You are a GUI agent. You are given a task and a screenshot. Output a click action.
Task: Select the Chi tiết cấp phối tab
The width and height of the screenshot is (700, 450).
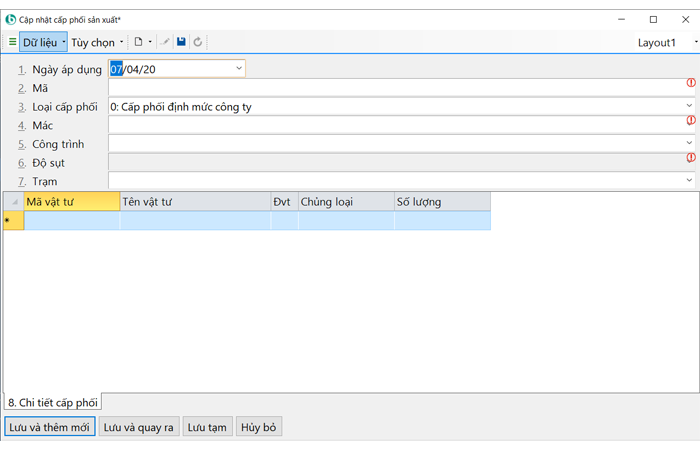pos(52,403)
